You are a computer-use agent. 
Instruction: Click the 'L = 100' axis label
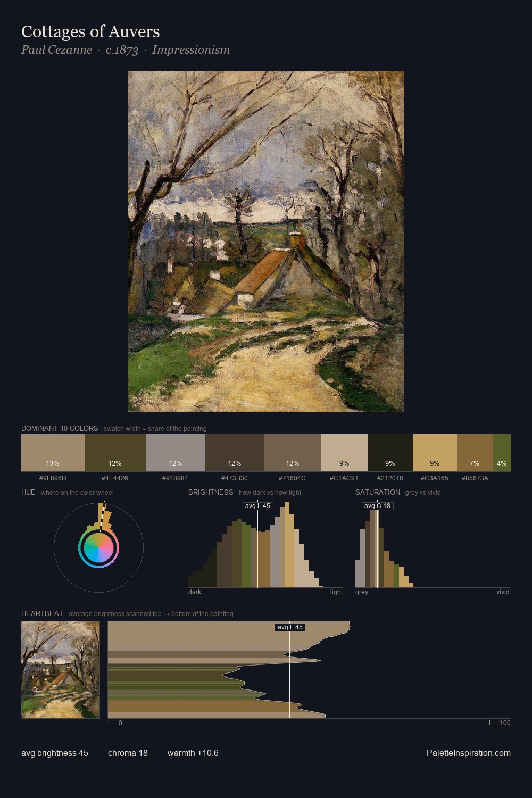500,723
